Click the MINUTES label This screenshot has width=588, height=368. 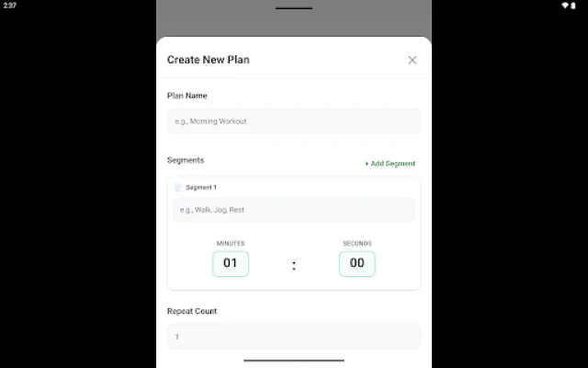[x=231, y=244]
